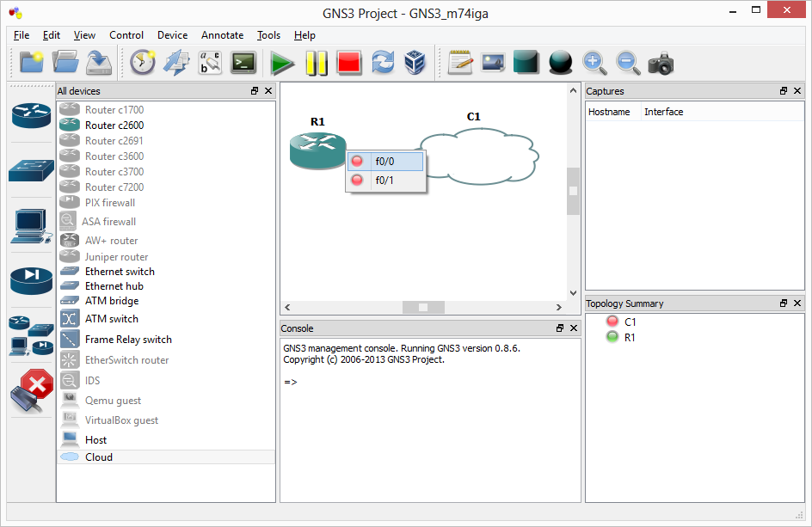This screenshot has width=812, height=527.
Task: Browse all devices sidebar icon
Action: tap(32, 335)
